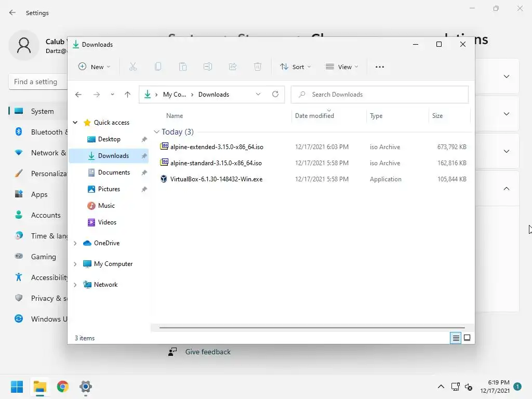Open Apps category in Settings
This screenshot has height=399, width=532.
38,194
